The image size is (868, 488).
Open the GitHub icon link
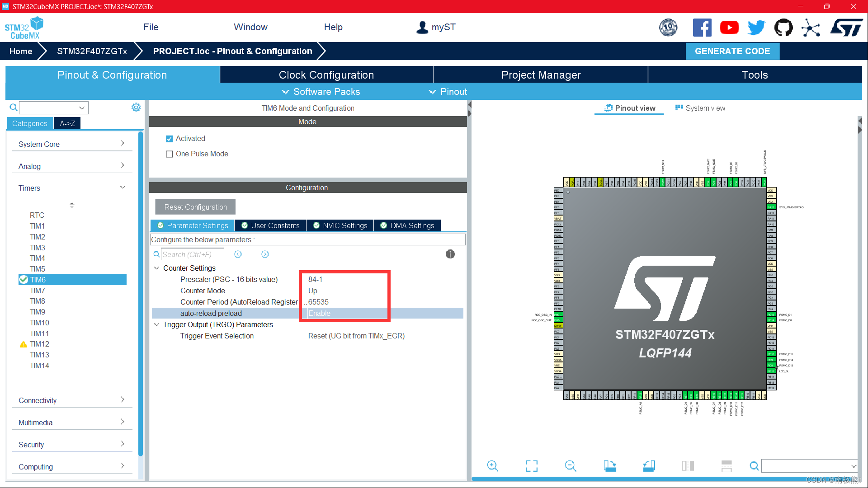(783, 28)
